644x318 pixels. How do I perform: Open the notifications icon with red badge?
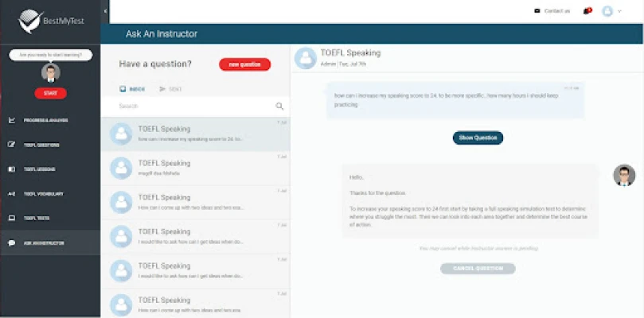(587, 11)
